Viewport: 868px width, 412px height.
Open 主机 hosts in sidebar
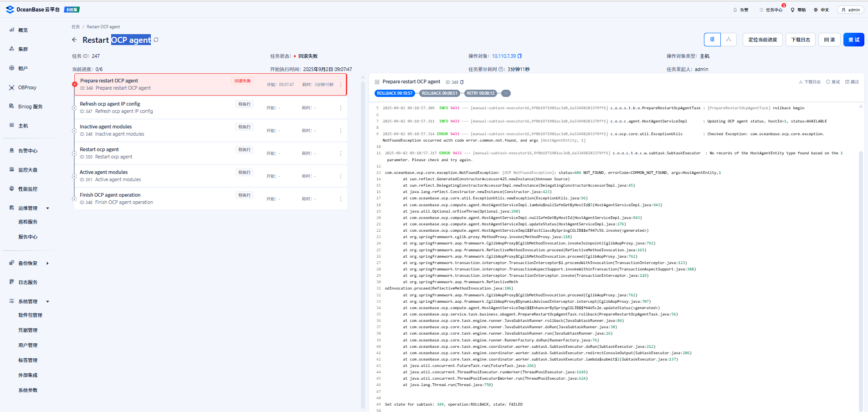[23, 126]
